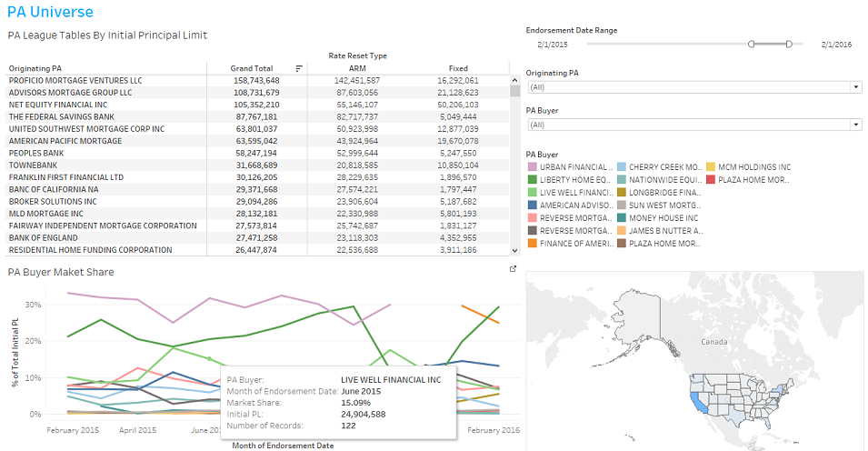Image resolution: width=868 pixels, height=451 pixels.
Task: Highlight the American Adviso. legend color
Action: tap(532, 205)
